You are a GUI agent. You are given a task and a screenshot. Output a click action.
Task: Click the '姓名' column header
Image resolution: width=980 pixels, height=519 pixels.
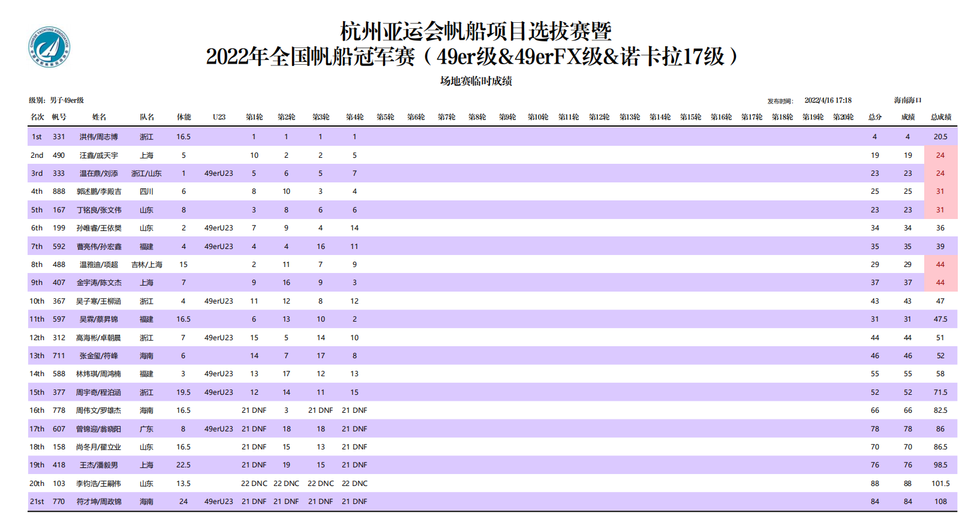click(99, 117)
